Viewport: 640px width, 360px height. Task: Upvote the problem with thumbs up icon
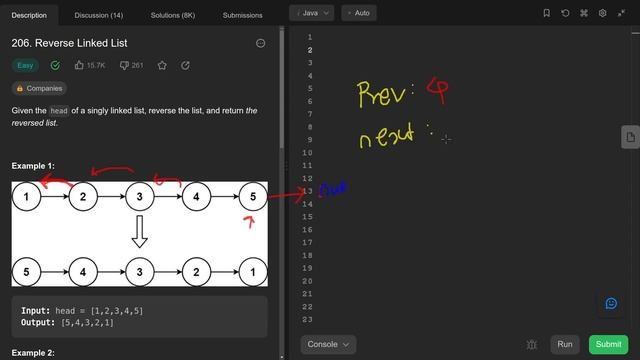click(x=79, y=65)
